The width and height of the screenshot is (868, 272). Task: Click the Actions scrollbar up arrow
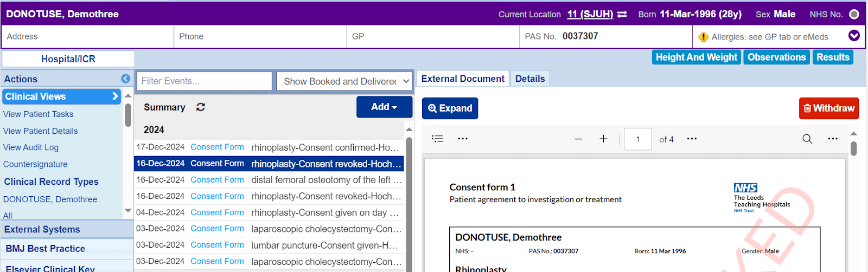click(128, 96)
